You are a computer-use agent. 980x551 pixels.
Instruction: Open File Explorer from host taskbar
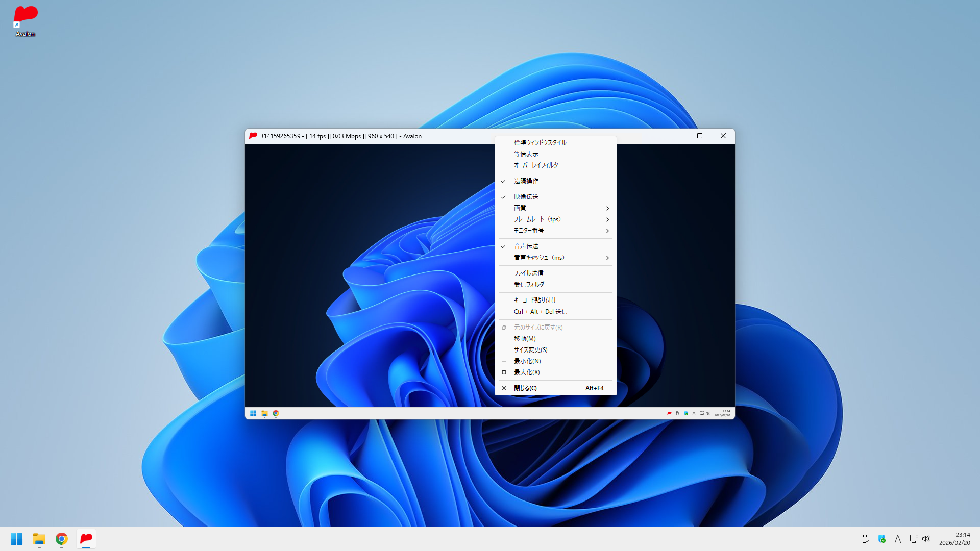(39, 539)
